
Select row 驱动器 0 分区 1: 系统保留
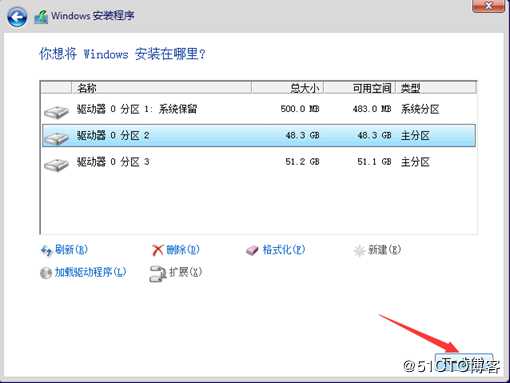[259, 109]
